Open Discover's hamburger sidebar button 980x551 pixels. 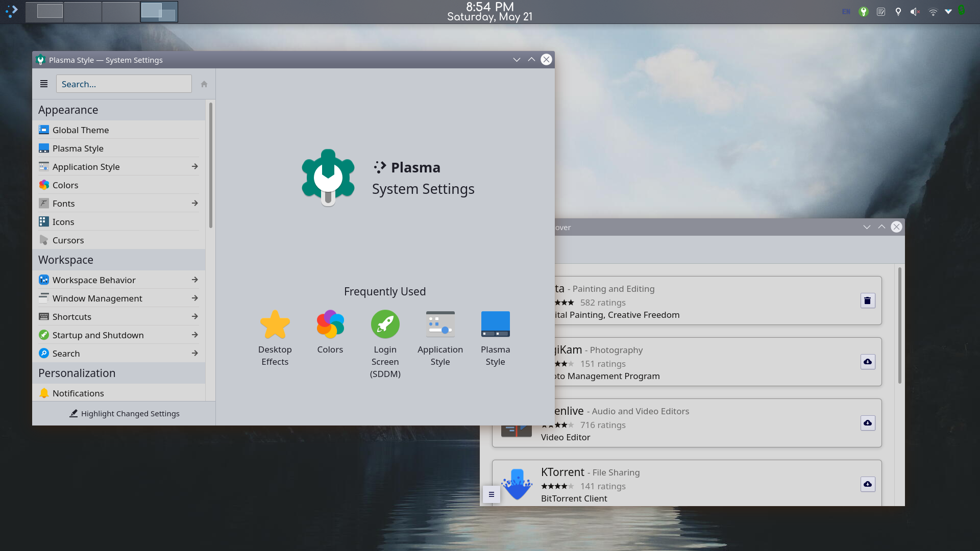(x=492, y=494)
